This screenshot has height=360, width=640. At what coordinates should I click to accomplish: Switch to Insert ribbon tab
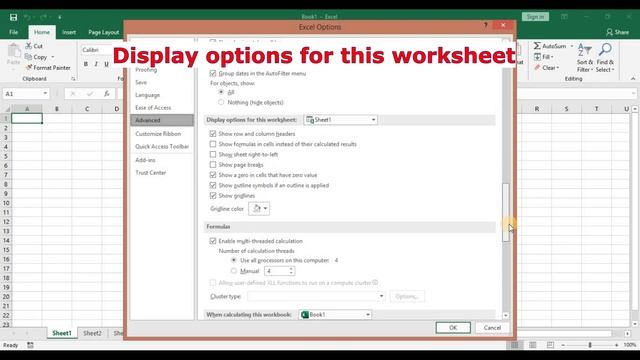click(69, 32)
